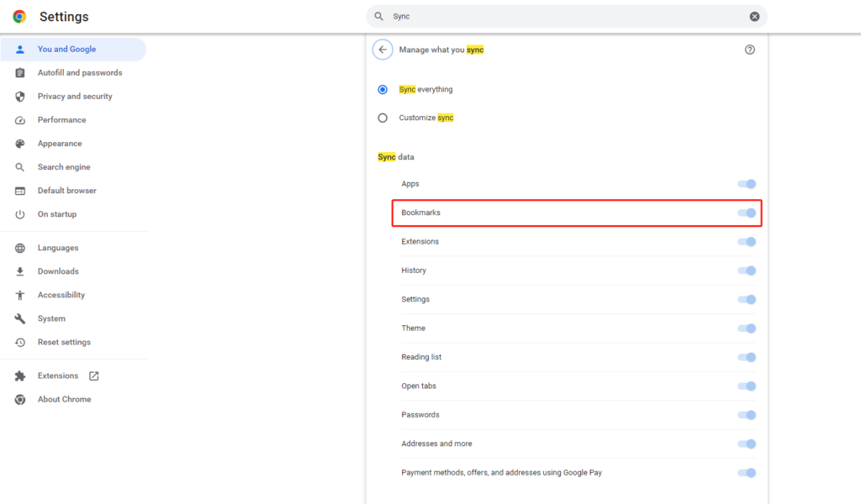Click the Performance gauge icon
Image resolution: width=861 pixels, height=504 pixels.
(20, 120)
